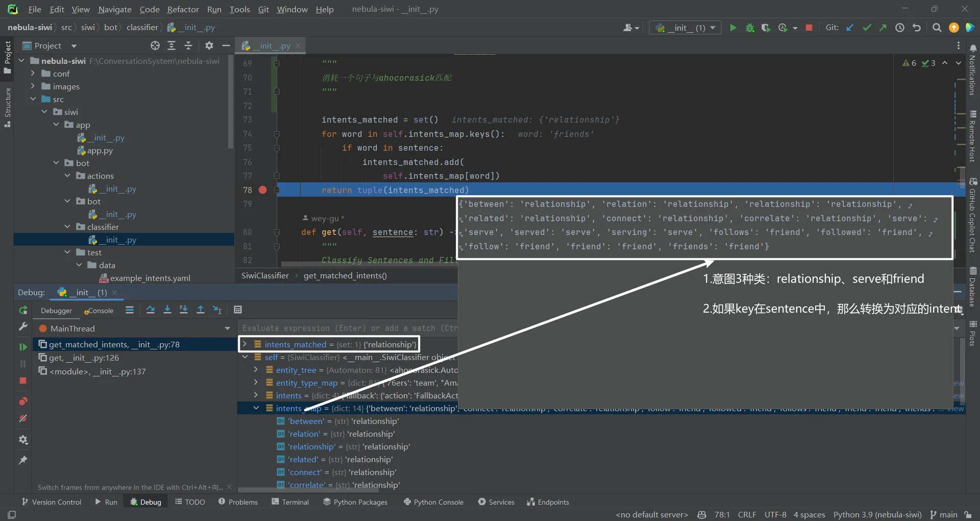This screenshot has width=980, height=521.
Task: Toggle Remote Host tool window
Action: [x=973, y=136]
